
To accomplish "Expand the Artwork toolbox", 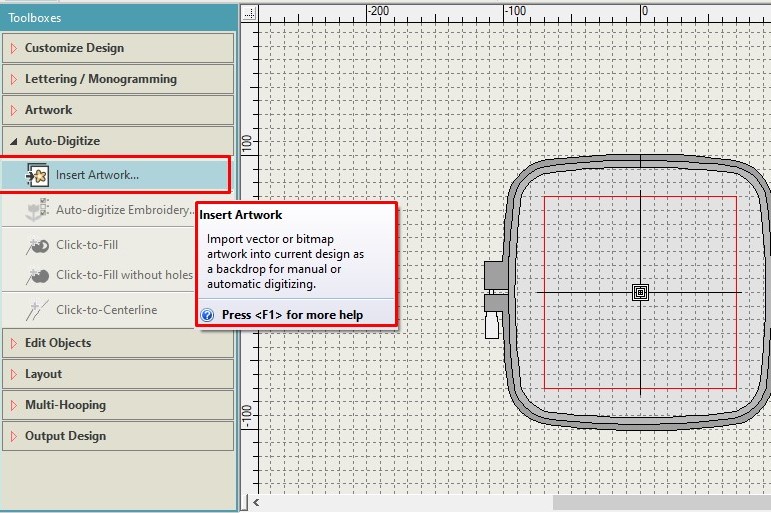I will (118, 110).
